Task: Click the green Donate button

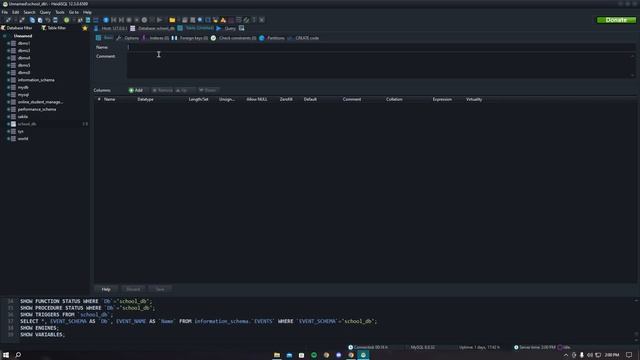Action: (x=616, y=20)
